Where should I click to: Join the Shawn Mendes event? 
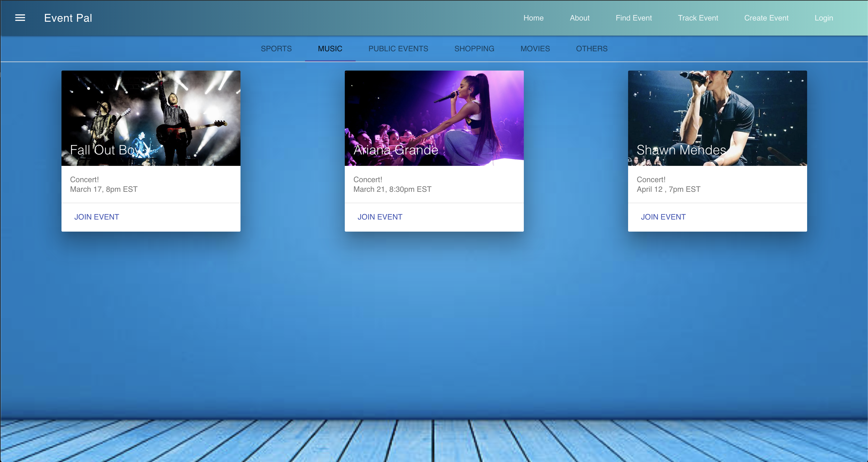663,217
